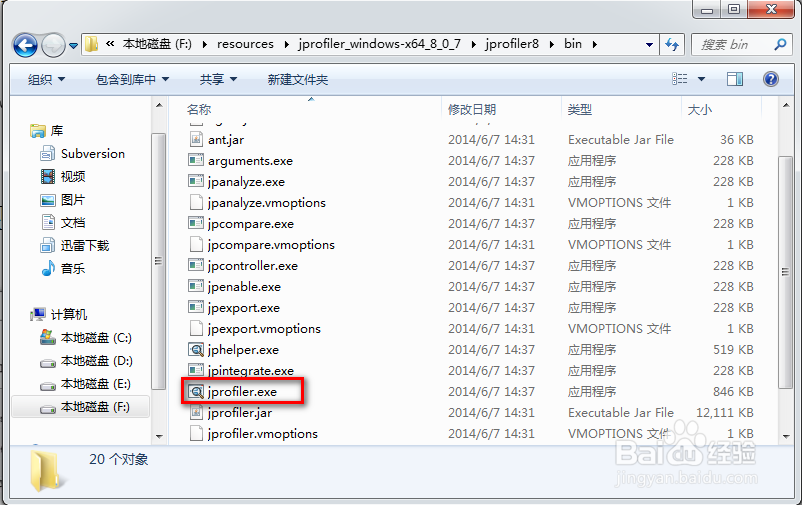Click the search magnifier icon
The height and width of the screenshot is (505, 802).
(x=780, y=45)
